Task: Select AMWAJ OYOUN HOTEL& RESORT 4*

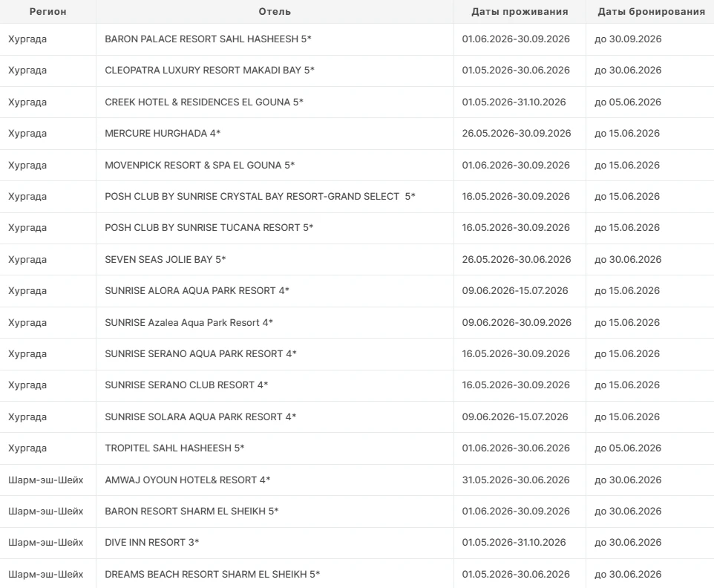Action: coord(188,480)
